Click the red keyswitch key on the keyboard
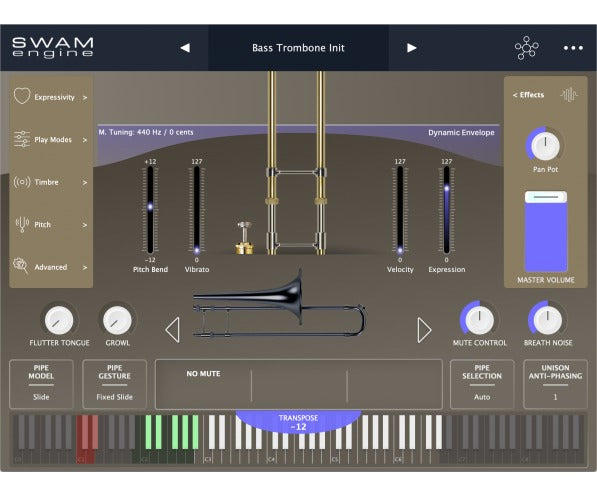This screenshot has width=597, height=497. click(x=85, y=456)
